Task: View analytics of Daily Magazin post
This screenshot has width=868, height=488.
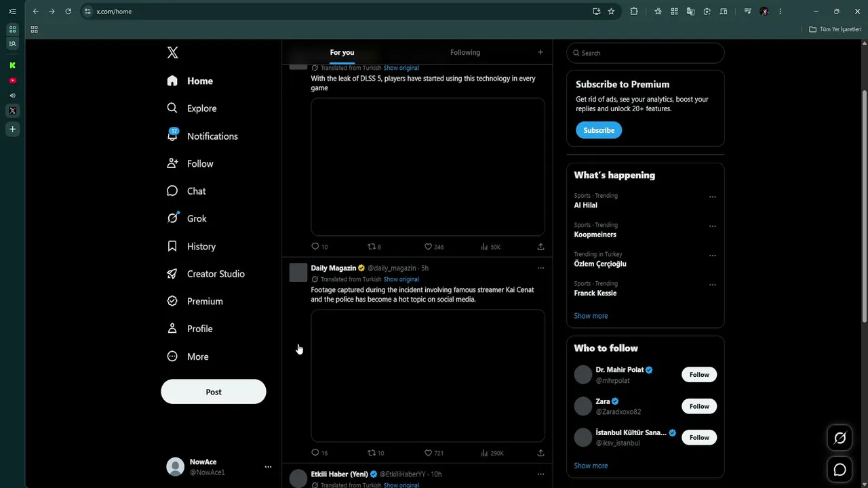Action: click(x=492, y=453)
